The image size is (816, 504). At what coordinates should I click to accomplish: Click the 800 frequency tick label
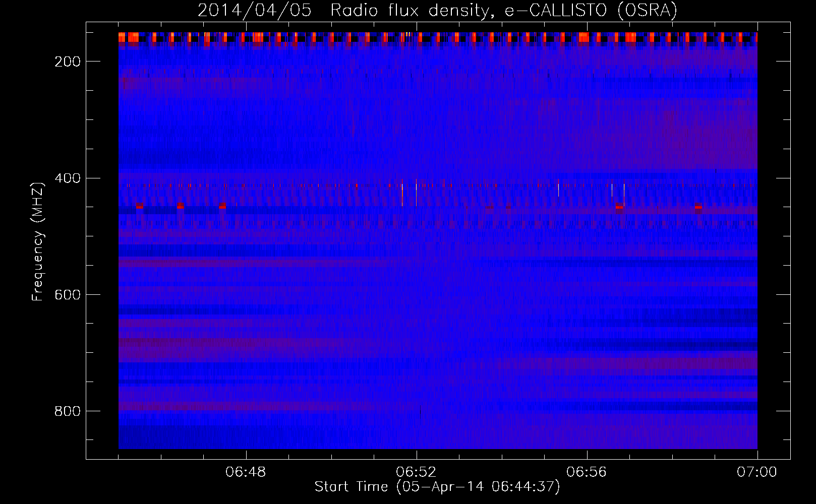(x=68, y=411)
